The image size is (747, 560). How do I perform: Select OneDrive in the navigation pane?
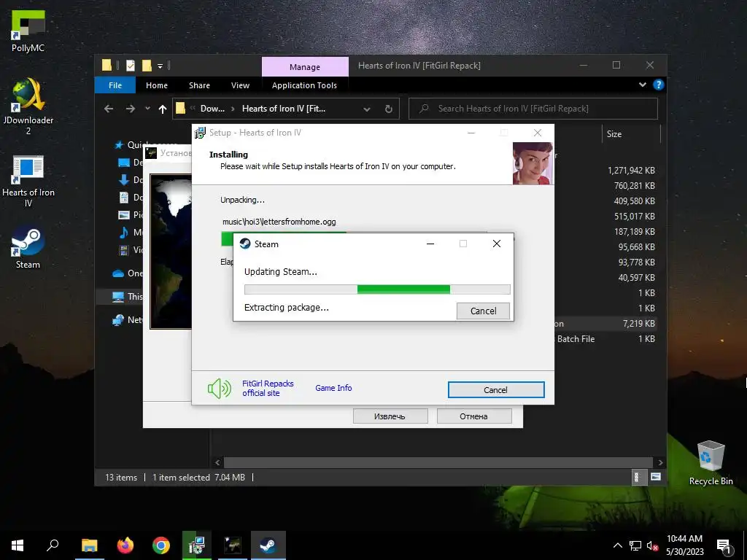click(x=128, y=273)
